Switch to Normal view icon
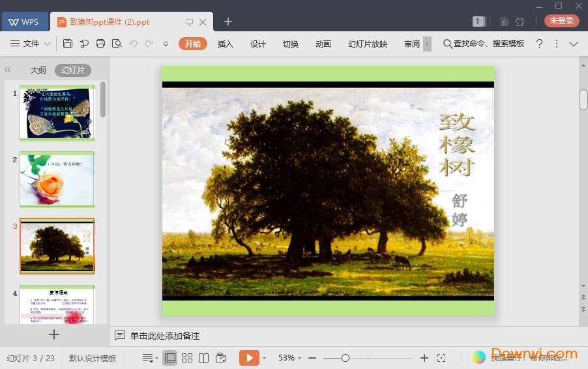Image resolution: width=588 pixels, height=369 pixels. point(170,358)
